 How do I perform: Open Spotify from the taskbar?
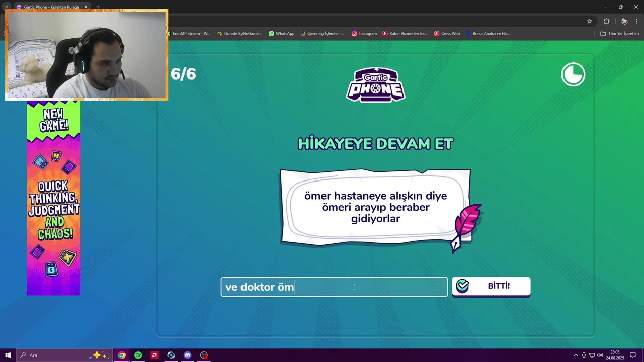click(x=138, y=355)
